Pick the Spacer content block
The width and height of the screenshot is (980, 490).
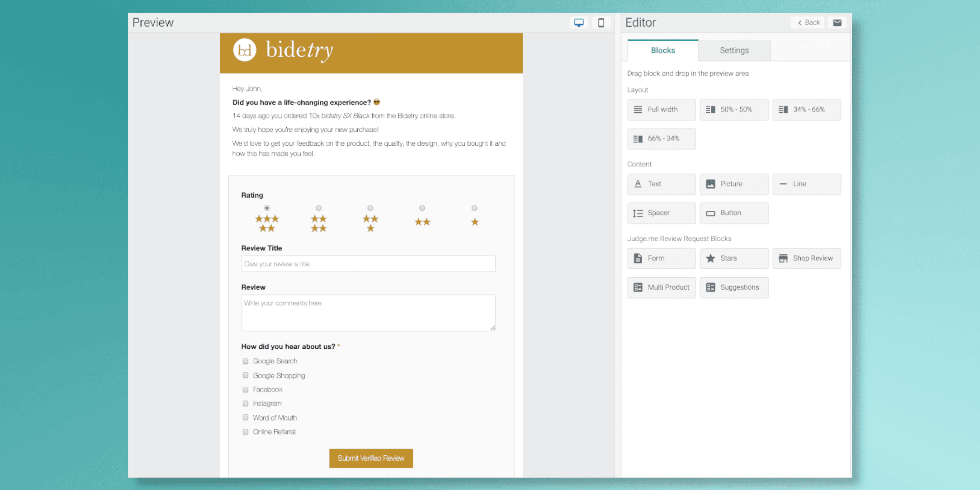[661, 213]
